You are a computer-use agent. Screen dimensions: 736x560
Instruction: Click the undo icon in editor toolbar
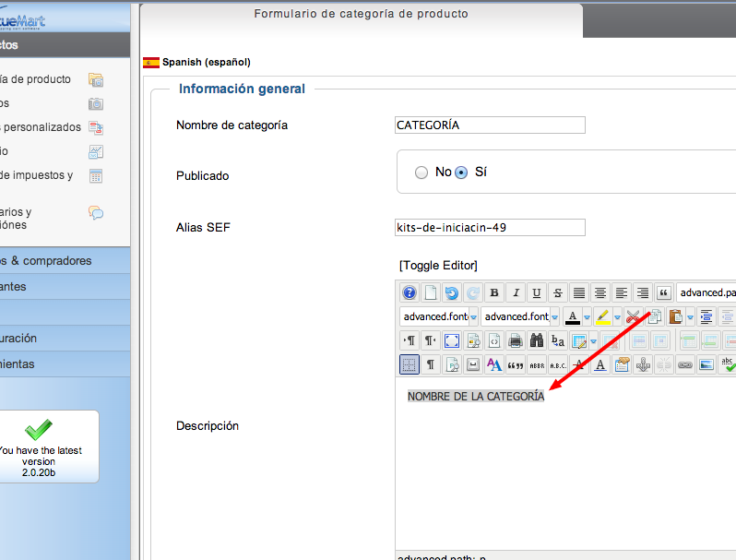(452, 292)
